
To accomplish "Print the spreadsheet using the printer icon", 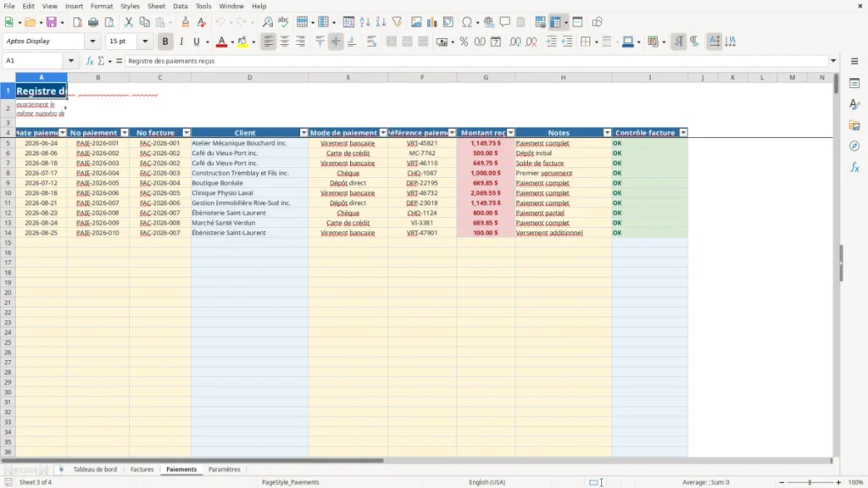I will click(93, 22).
